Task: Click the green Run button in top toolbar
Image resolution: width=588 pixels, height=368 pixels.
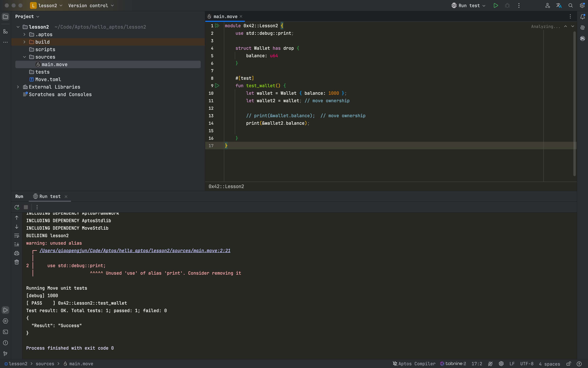Action: coord(496,6)
